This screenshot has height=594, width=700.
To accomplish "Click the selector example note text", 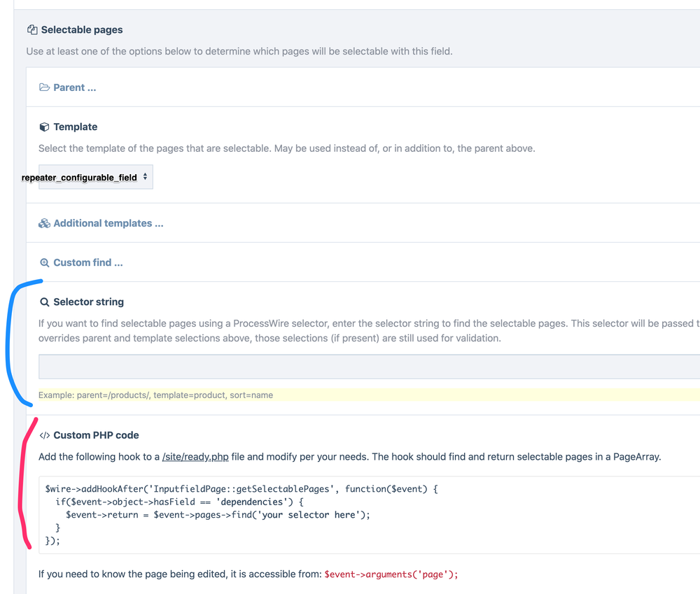I will click(x=155, y=395).
